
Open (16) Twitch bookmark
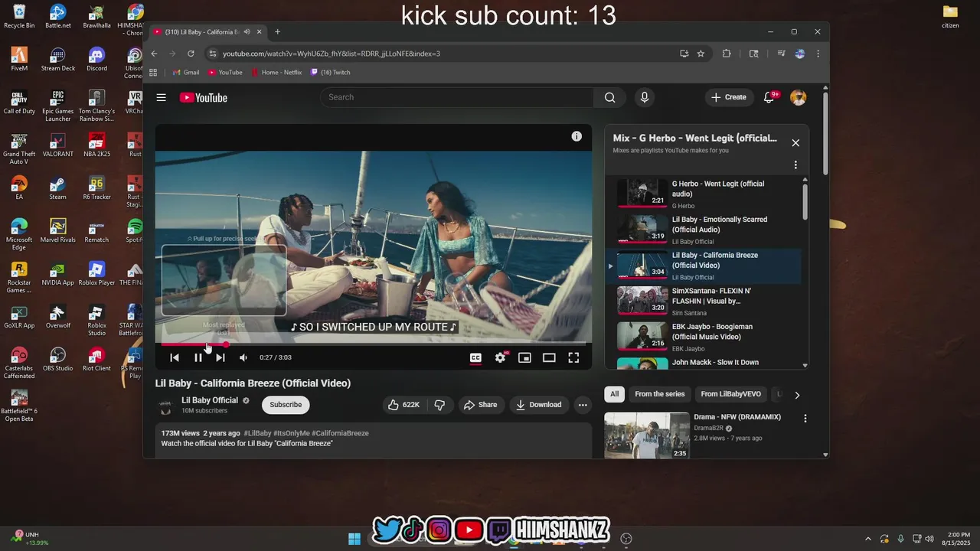tap(330, 73)
